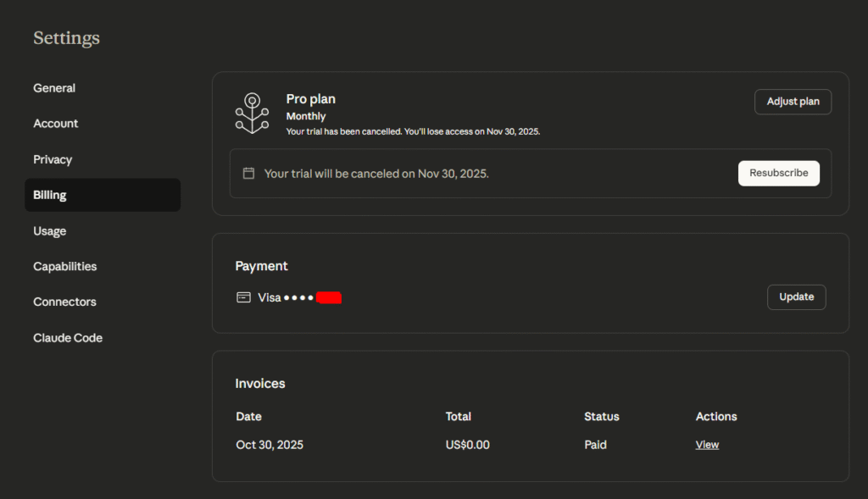The height and width of the screenshot is (499, 868).
Task: Click the credit card icon next to Visa
Action: pos(243,297)
